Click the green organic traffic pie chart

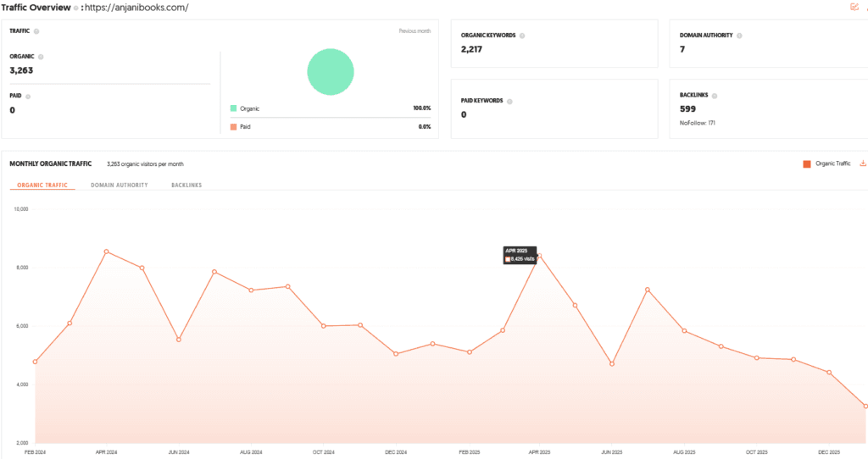(330, 71)
